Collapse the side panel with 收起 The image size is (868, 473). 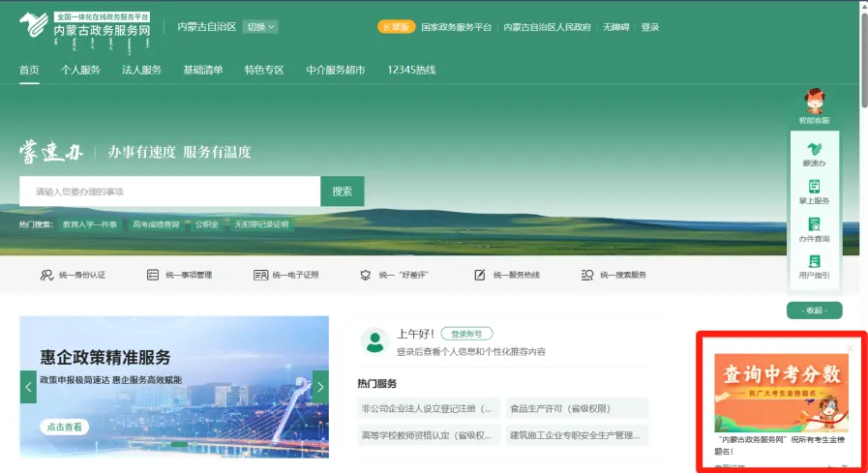815,310
